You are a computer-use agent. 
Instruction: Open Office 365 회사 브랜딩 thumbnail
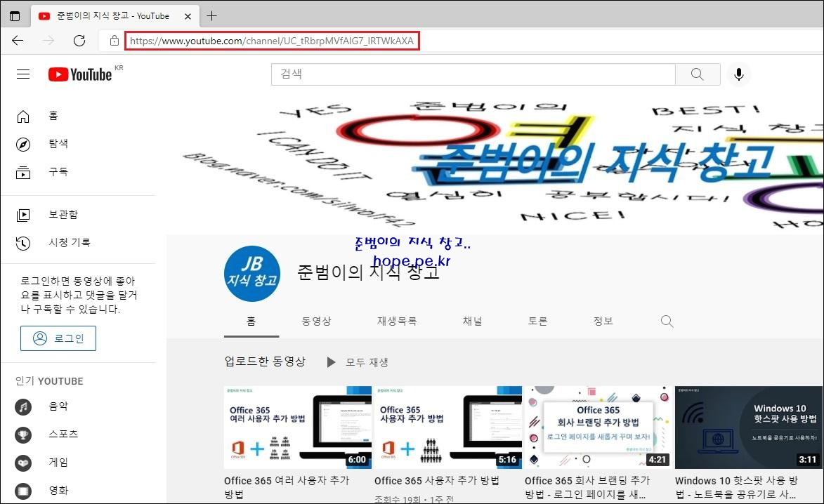pos(598,427)
